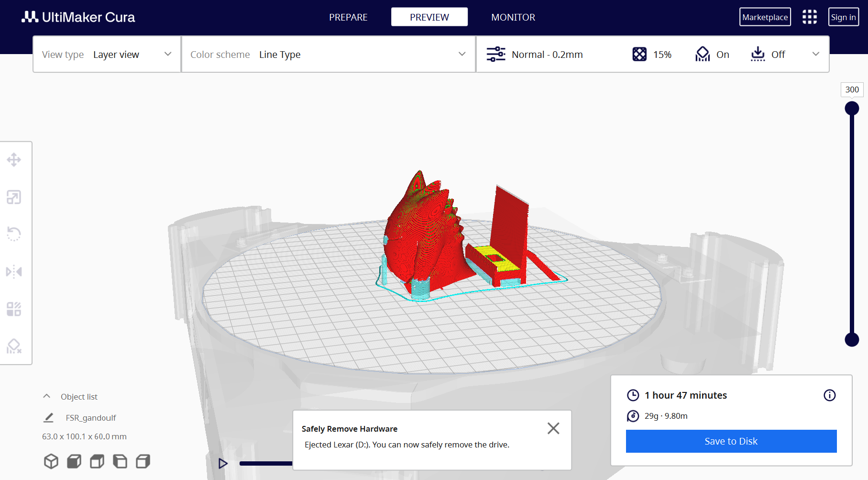Image resolution: width=868 pixels, height=480 pixels.
Task: Open the Marketplace
Action: tap(765, 17)
